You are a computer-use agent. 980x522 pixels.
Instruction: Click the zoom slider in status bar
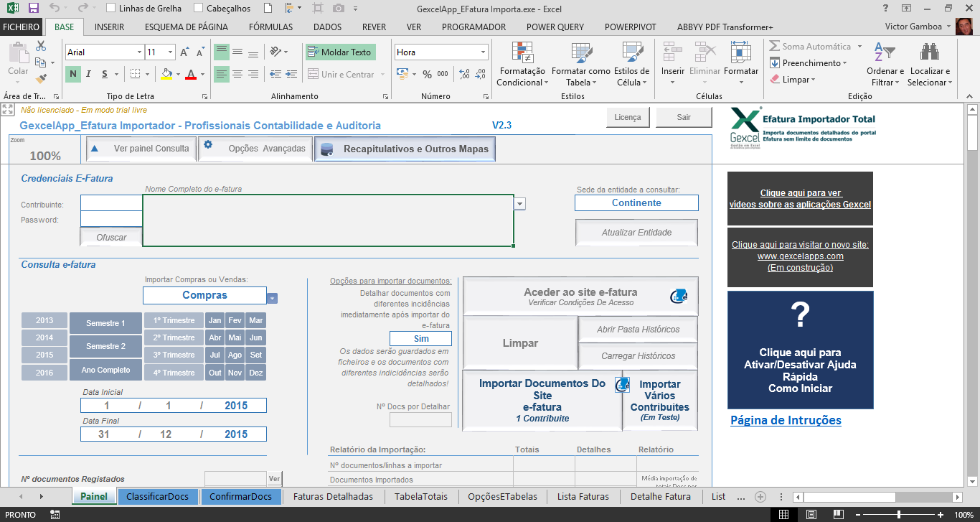tap(899, 515)
